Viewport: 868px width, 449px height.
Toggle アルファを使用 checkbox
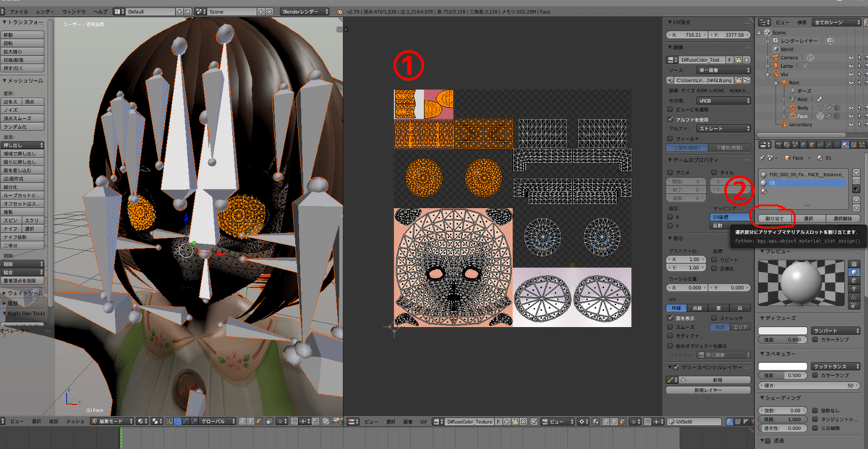pyautogui.click(x=669, y=119)
